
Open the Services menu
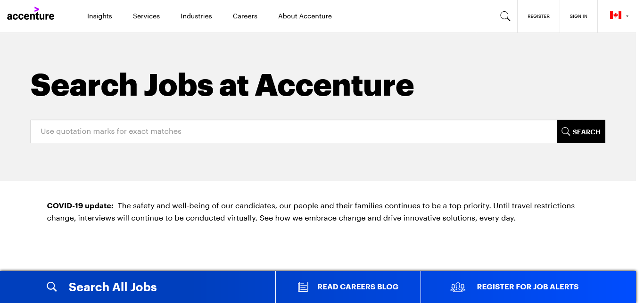[146, 16]
